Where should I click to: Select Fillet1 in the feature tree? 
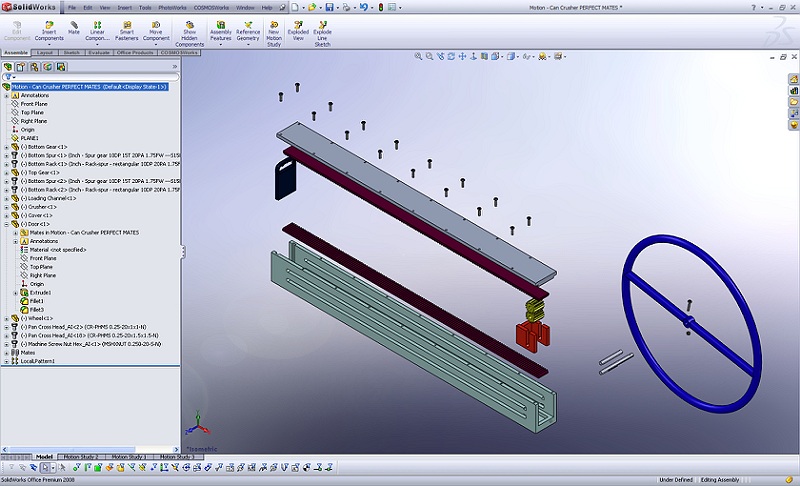tap(36, 301)
